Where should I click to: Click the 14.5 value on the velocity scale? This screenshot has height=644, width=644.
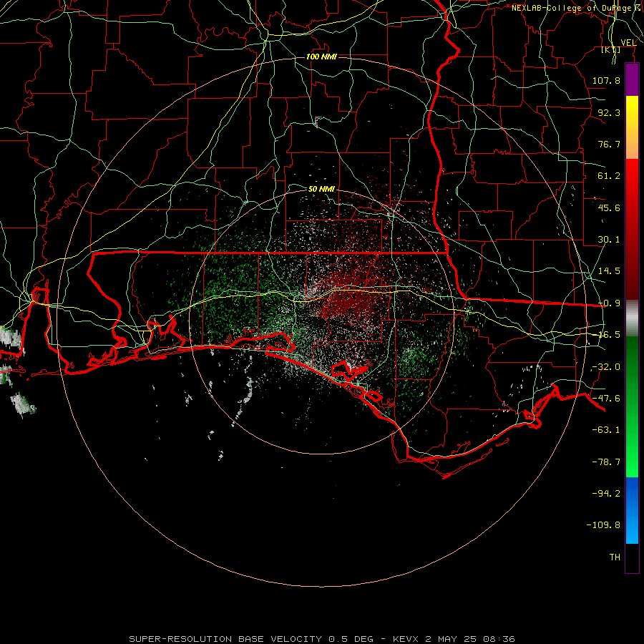click(609, 271)
